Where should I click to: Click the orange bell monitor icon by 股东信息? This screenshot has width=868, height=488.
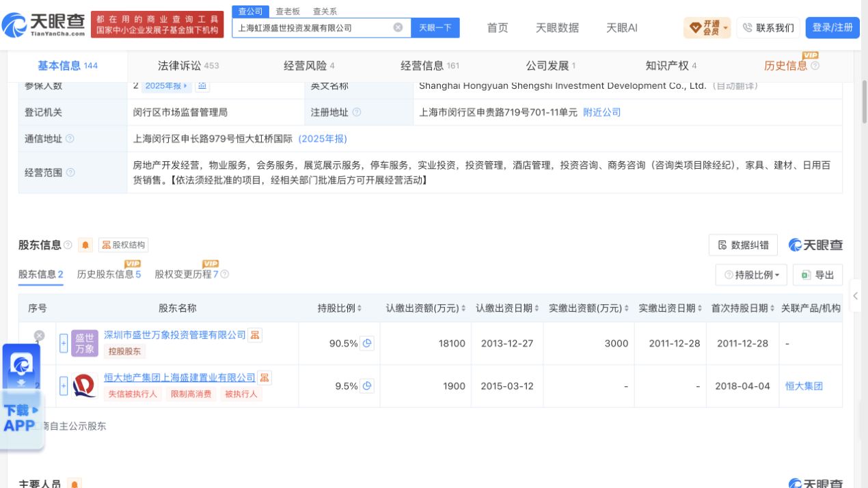click(x=85, y=245)
